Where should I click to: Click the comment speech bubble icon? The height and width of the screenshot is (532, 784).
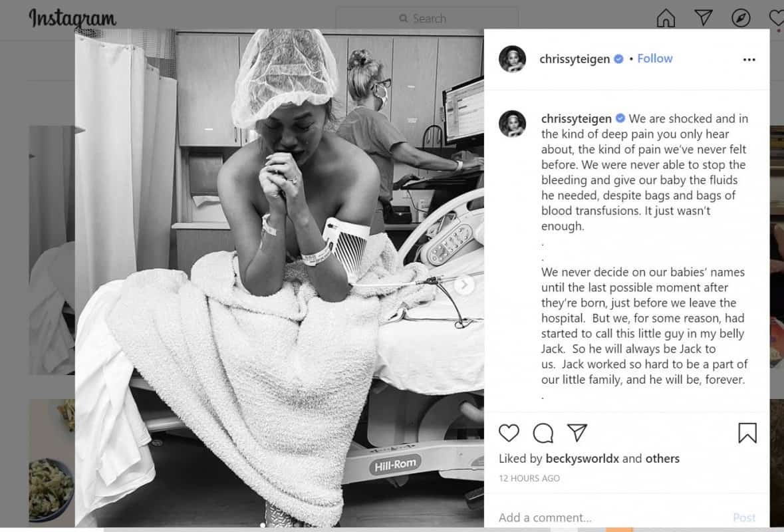[x=543, y=433]
